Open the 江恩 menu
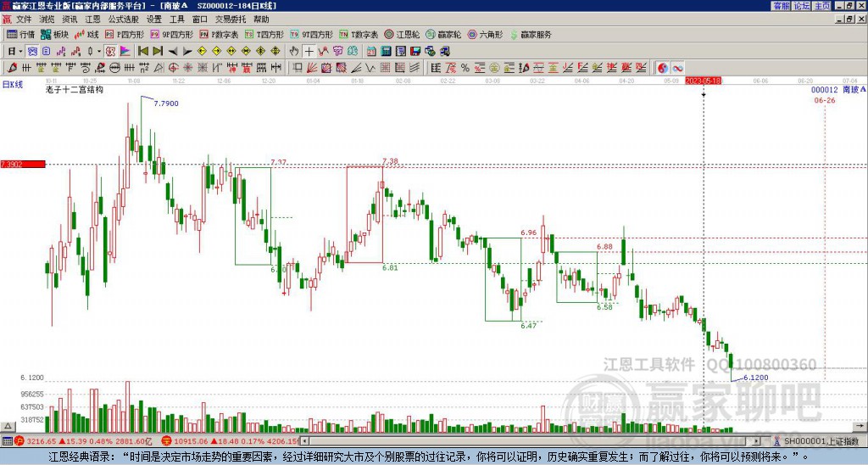Viewport: 868px width, 465px height. pyautogui.click(x=93, y=20)
